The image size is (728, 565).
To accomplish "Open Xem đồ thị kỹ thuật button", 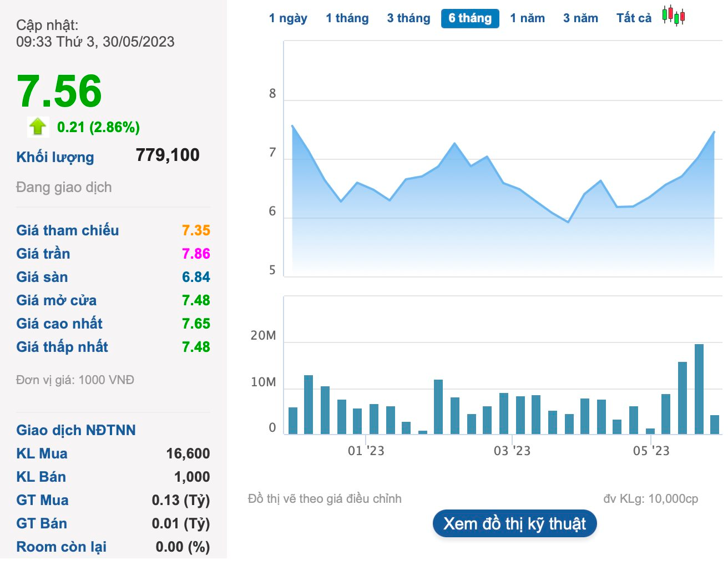I will click(515, 523).
